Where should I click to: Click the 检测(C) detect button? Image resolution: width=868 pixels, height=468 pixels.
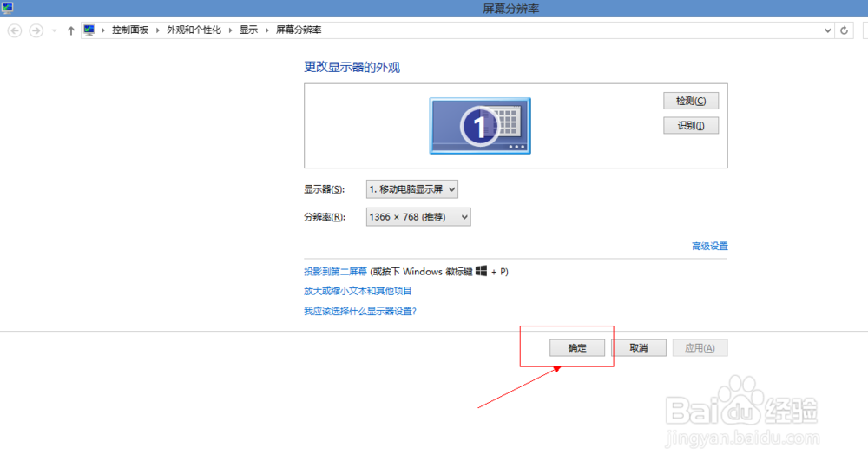(691, 101)
